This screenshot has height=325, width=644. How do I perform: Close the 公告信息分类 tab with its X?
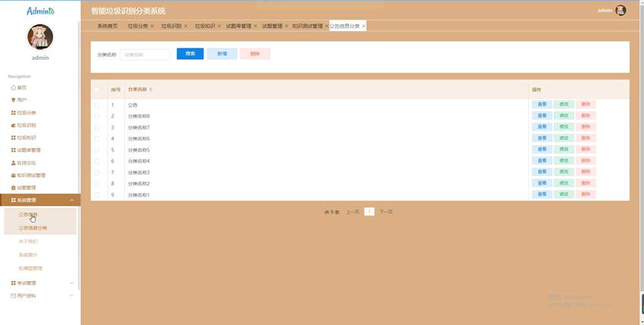pos(363,26)
